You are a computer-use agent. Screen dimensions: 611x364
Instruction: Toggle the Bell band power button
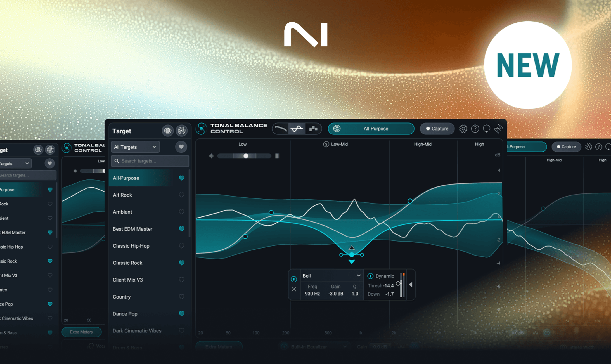pos(294,279)
